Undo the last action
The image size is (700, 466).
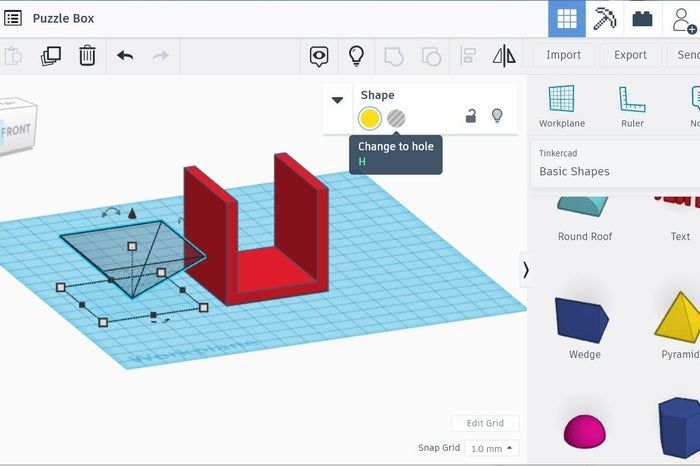tap(125, 56)
